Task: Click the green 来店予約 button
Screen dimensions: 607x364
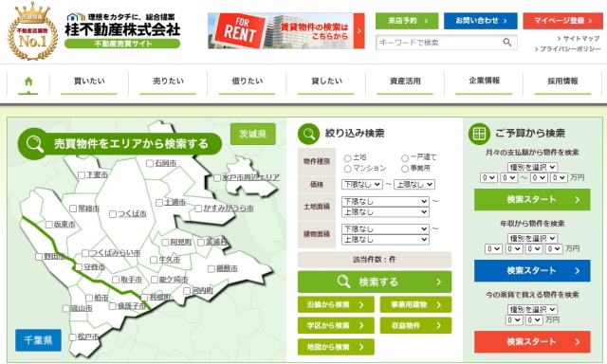Action: [x=407, y=21]
